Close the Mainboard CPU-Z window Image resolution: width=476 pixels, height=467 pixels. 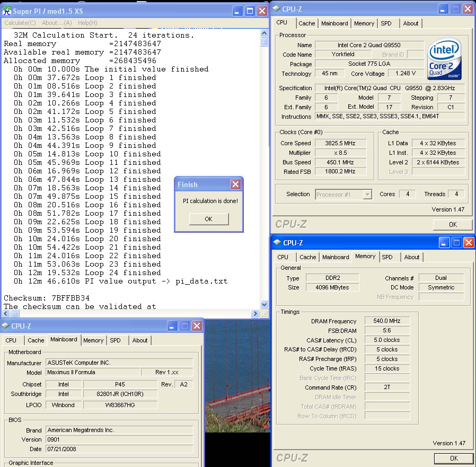pyautogui.click(x=197, y=326)
